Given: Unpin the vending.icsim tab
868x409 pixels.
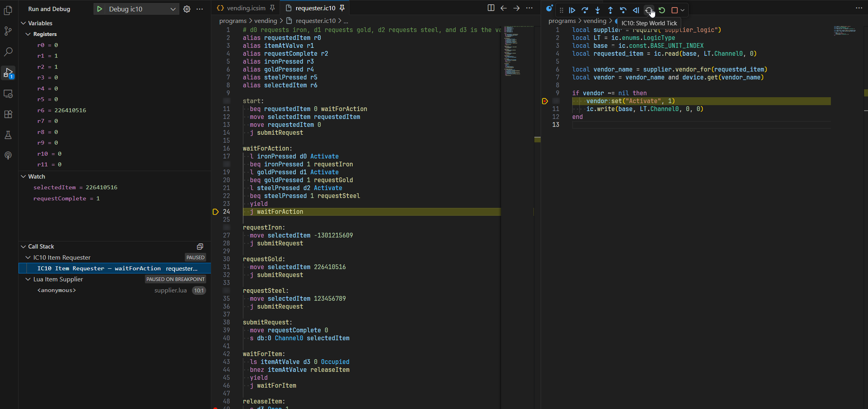Looking at the screenshot, I should (272, 8).
